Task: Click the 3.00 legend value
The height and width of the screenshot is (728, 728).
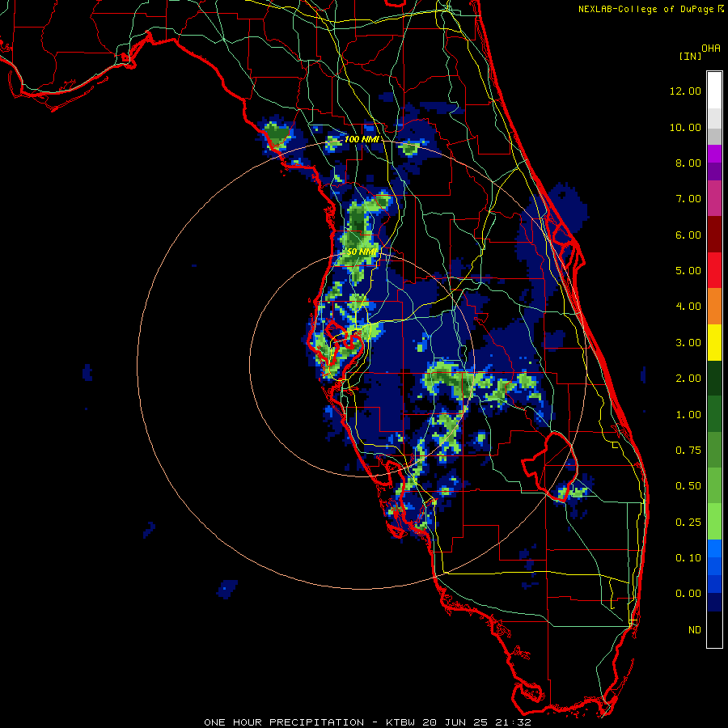Action: click(x=688, y=343)
